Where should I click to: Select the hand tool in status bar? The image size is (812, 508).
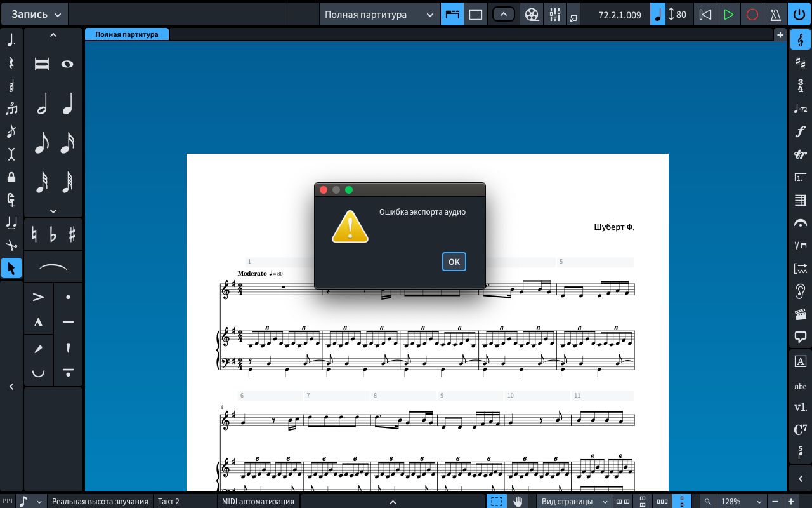tap(518, 502)
